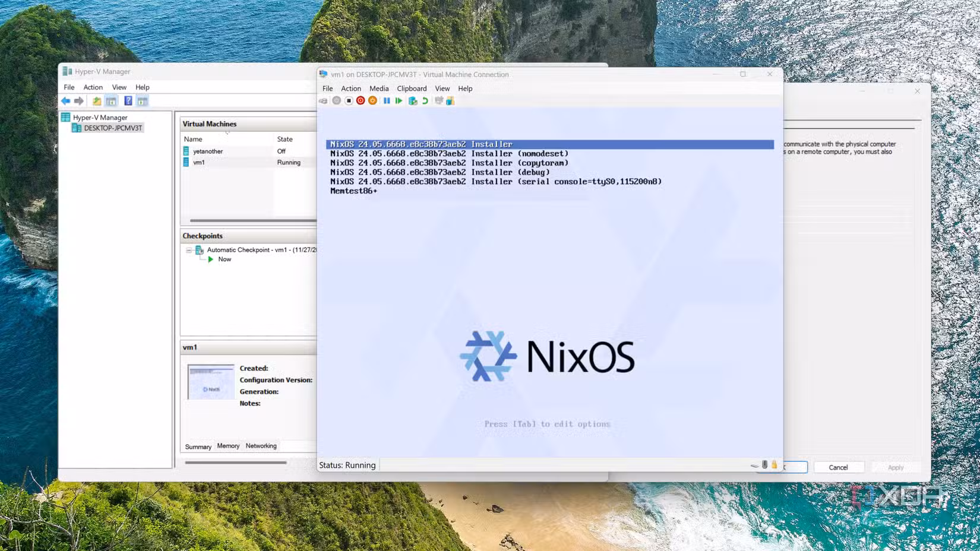Switch to the Networking tab
The width and height of the screenshot is (980, 551).
[x=261, y=446]
